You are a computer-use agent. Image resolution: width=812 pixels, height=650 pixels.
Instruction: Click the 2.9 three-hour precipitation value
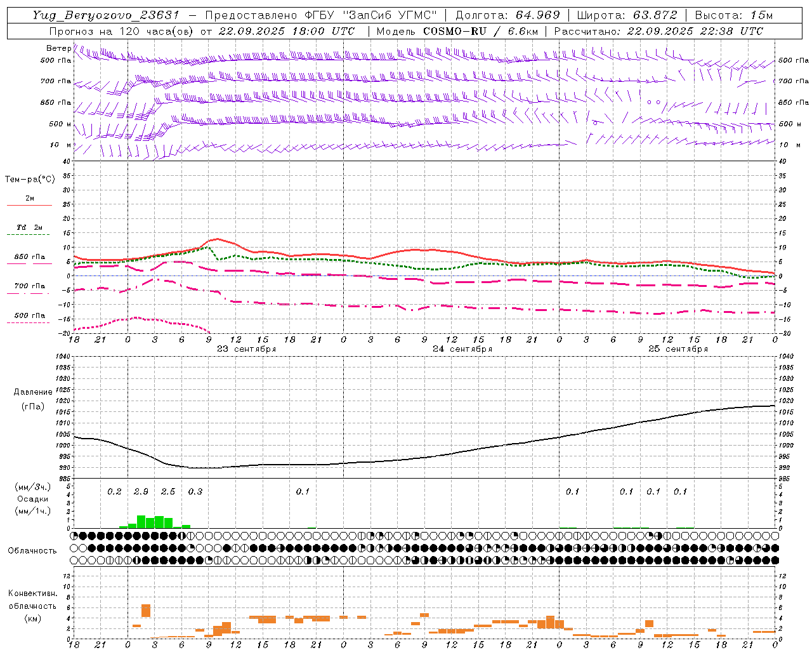[141, 491]
